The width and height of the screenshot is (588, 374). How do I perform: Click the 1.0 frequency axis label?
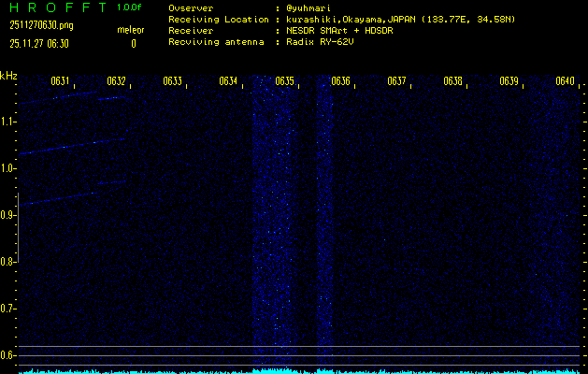[x=8, y=168]
